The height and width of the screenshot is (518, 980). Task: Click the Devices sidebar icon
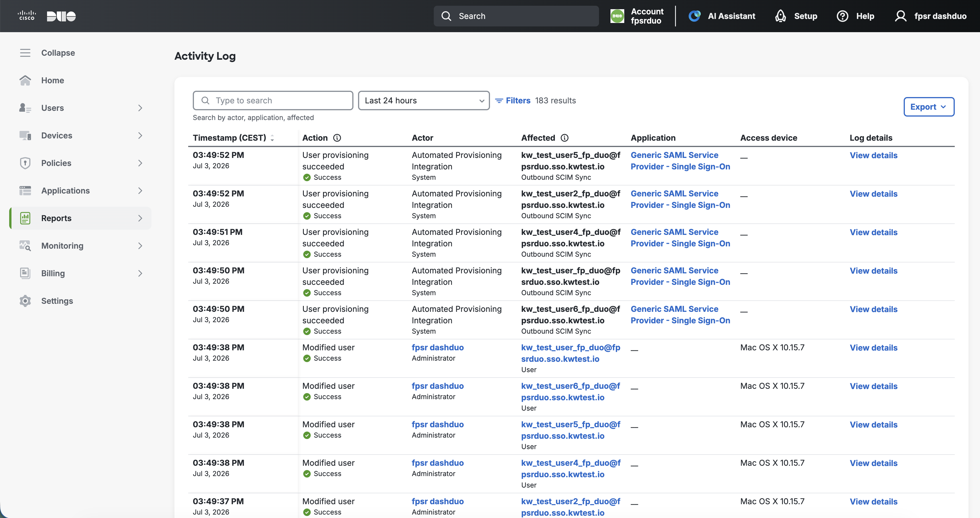pyautogui.click(x=25, y=136)
